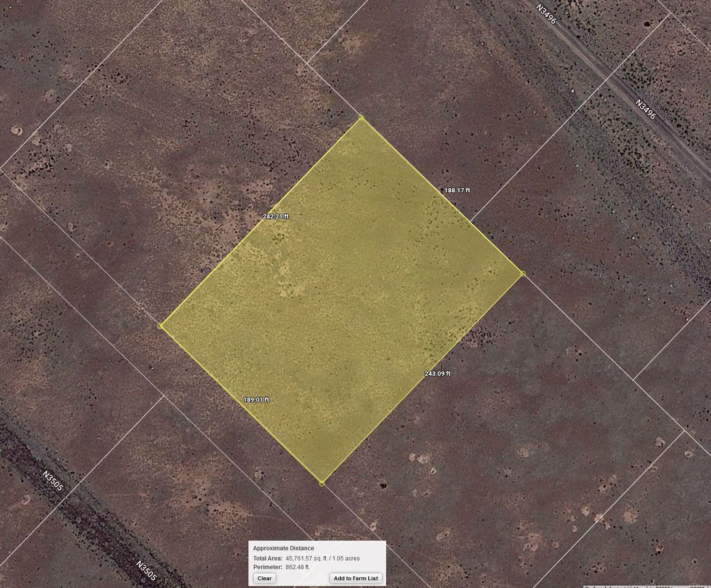The height and width of the screenshot is (588, 711).
Task: Select the left vertex handle of the polygon
Action: coord(160,326)
